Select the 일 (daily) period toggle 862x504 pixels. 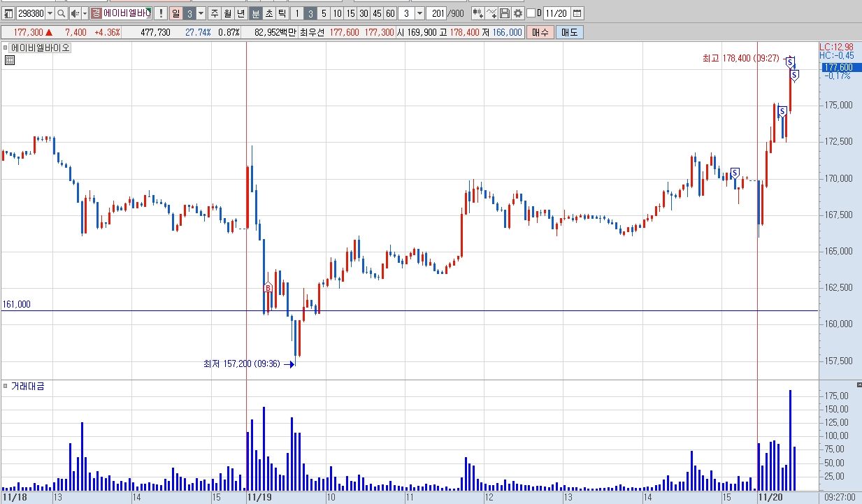[176, 13]
